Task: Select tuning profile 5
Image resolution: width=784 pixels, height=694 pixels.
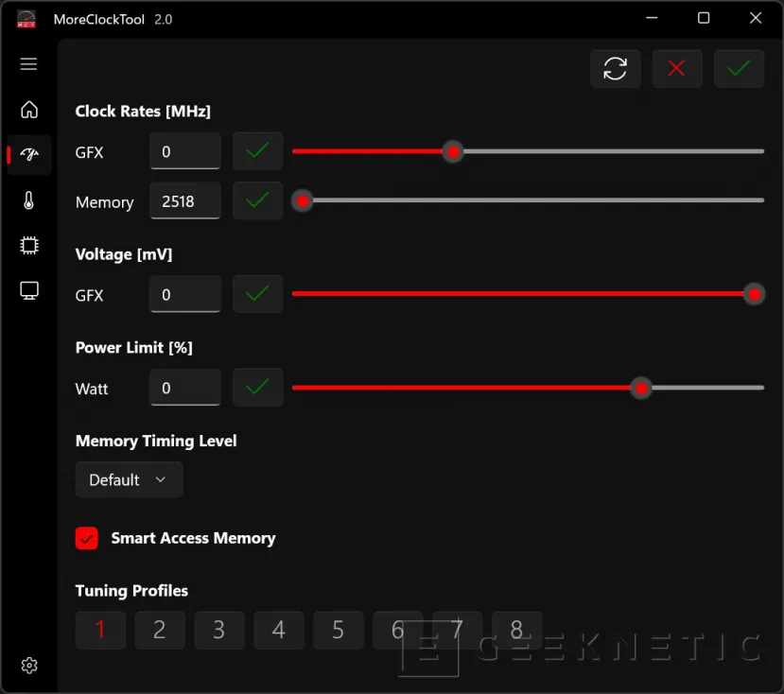Action: point(338,630)
